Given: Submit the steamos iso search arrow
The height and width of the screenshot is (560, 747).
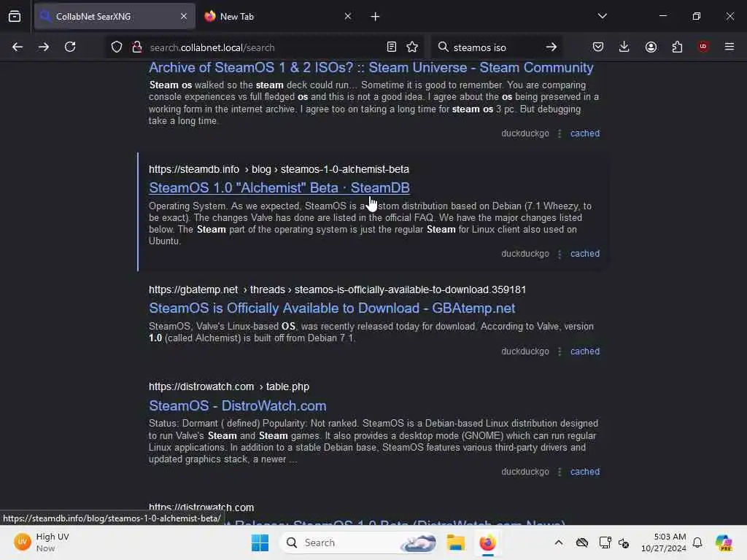Looking at the screenshot, I should [551, 47].
